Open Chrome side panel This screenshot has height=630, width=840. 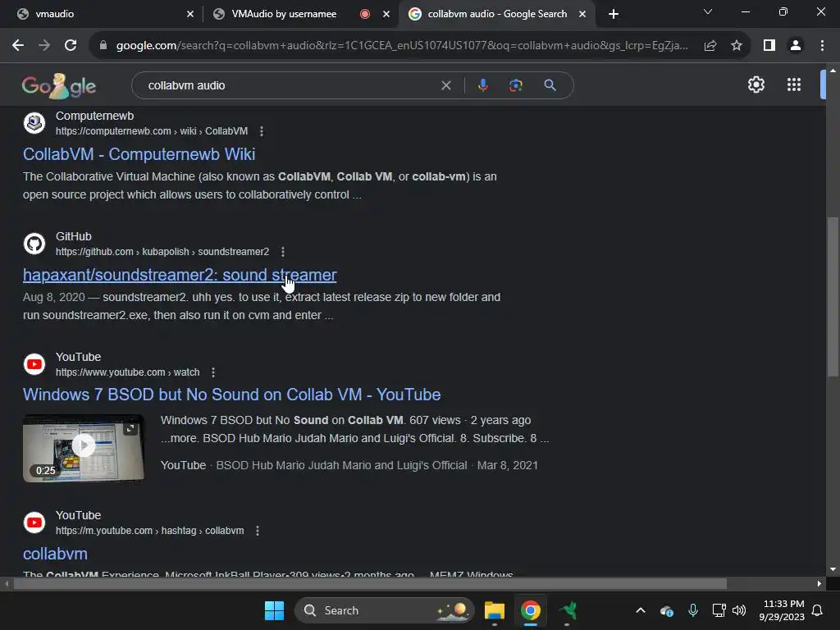pyautogui.click(x=769, y=46)
